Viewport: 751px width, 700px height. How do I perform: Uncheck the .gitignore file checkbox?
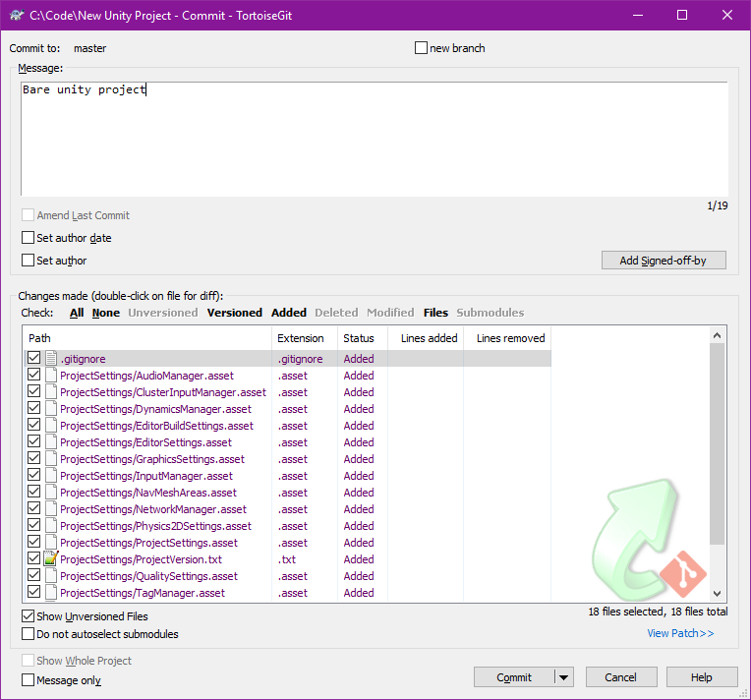(x=34, y=358)
